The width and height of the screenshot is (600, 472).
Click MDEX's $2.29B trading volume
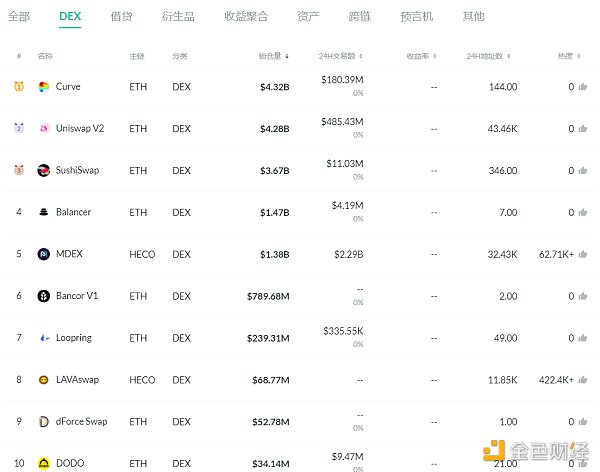pyautogui.click(x=349, y=254)
